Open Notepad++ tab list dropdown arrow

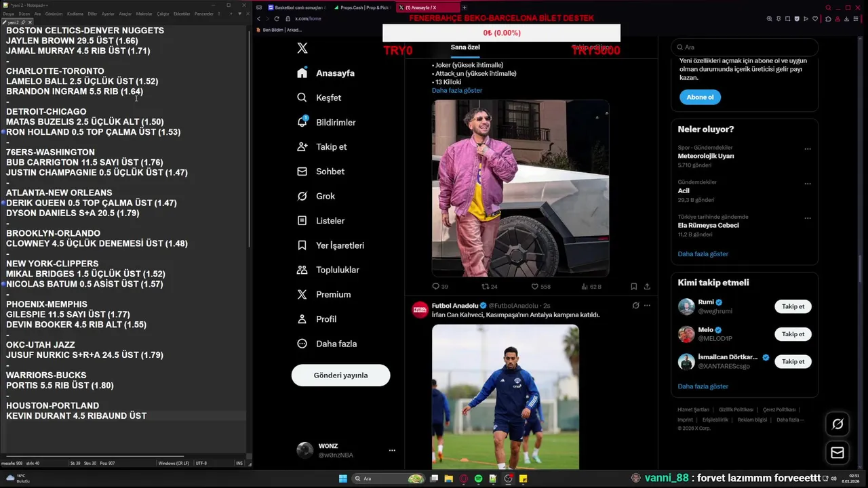point(239,14)
